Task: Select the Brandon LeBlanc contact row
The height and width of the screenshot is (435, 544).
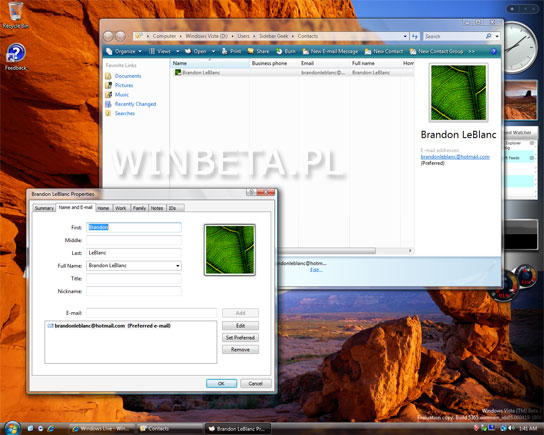Action: 292,72
